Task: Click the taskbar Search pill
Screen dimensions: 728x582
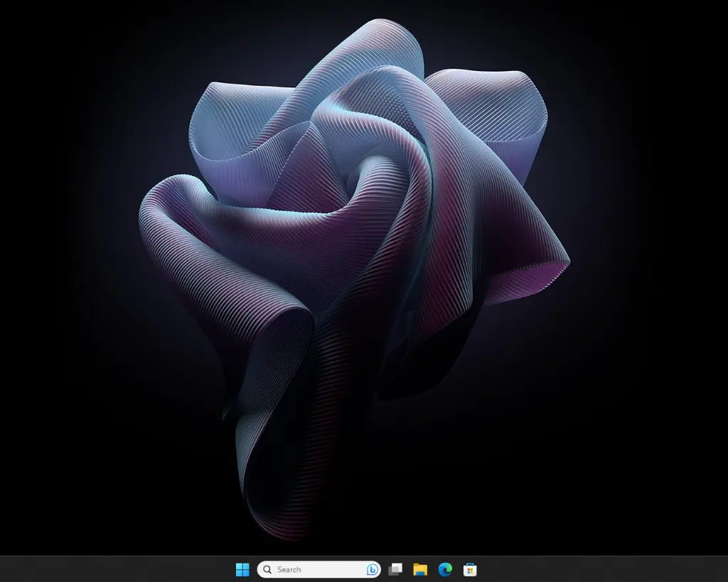Action: click(316, 569)
